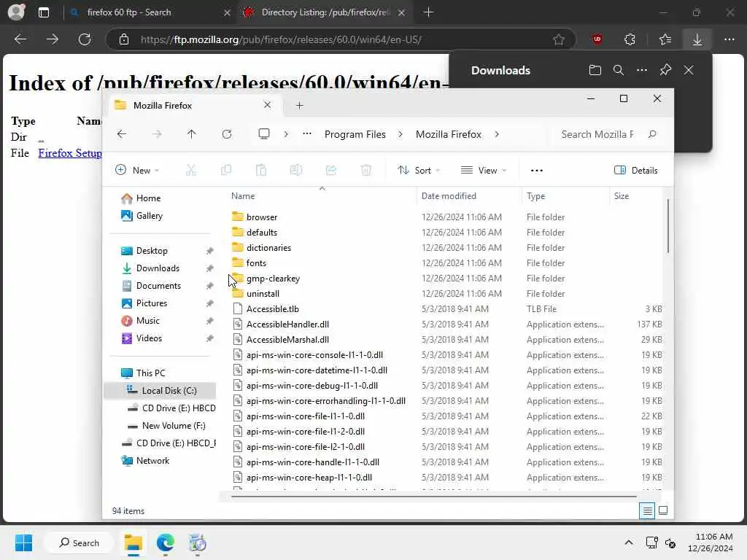Open Edge Settings and more menu
Viewport: 747px width, 560px height.
coord(729,39)
